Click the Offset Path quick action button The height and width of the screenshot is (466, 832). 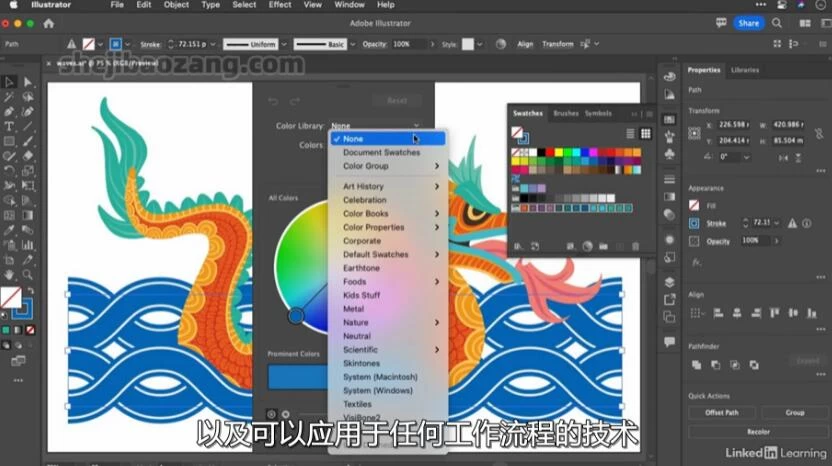(x=721, y=412)
